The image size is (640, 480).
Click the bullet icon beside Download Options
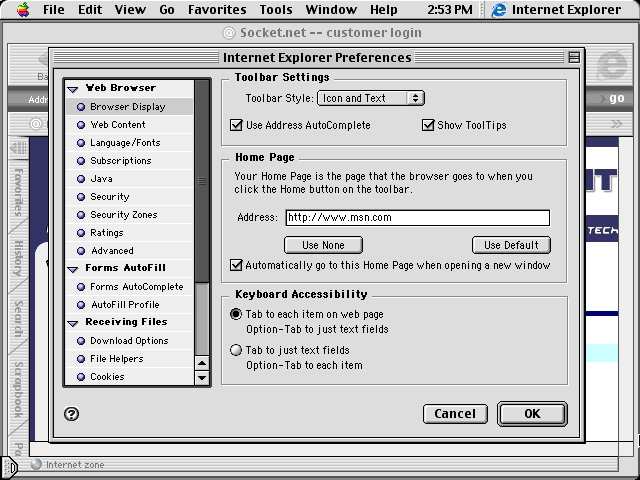coord(81,341)
